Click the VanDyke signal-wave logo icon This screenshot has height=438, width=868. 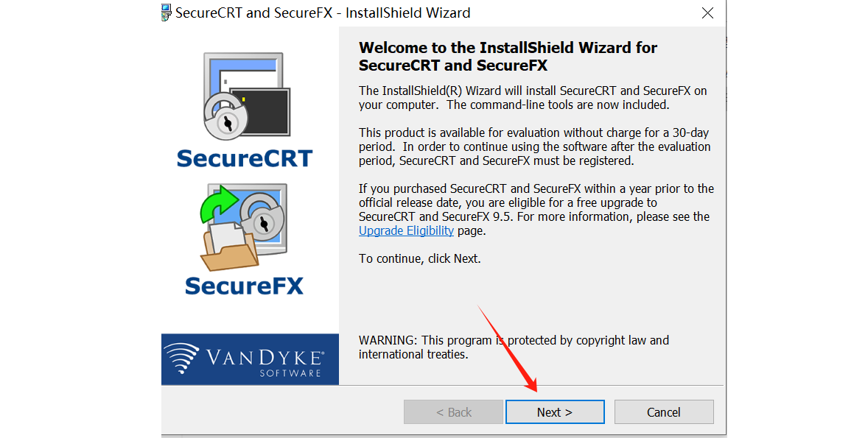pos(182,358)
